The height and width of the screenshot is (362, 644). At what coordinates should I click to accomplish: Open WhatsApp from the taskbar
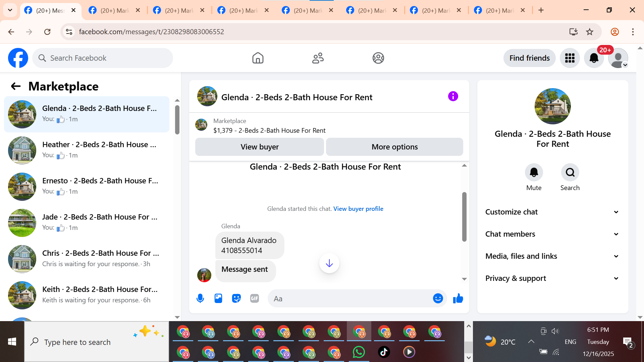point(359,352)
